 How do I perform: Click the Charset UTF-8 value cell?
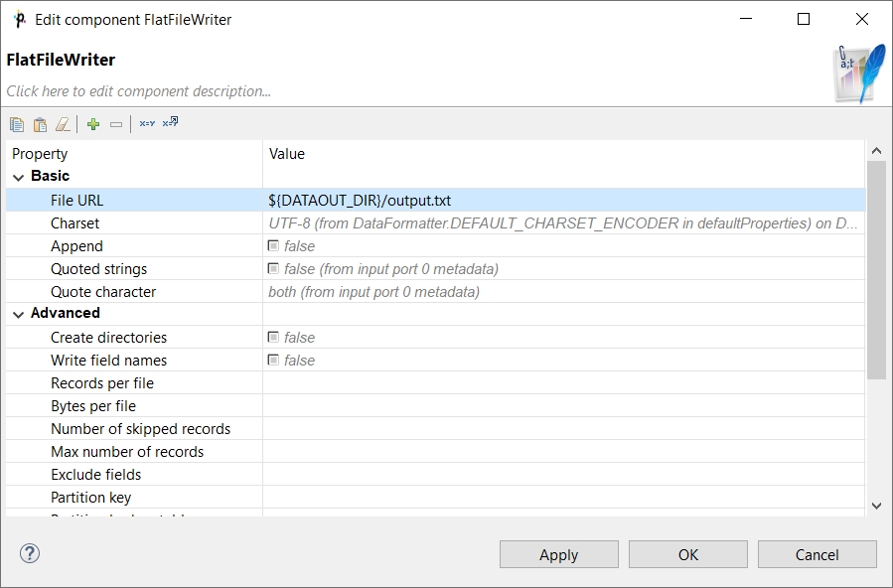[x=564, y=223]
